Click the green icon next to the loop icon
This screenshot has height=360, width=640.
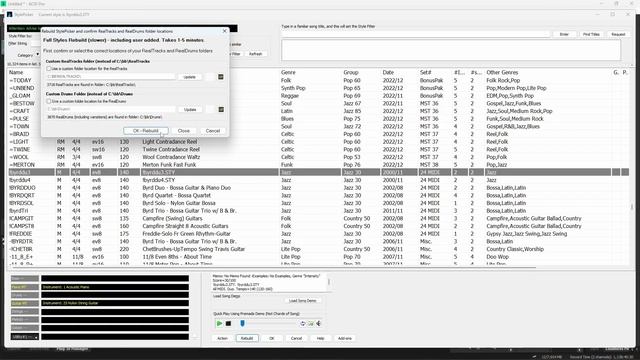point(311,324)
